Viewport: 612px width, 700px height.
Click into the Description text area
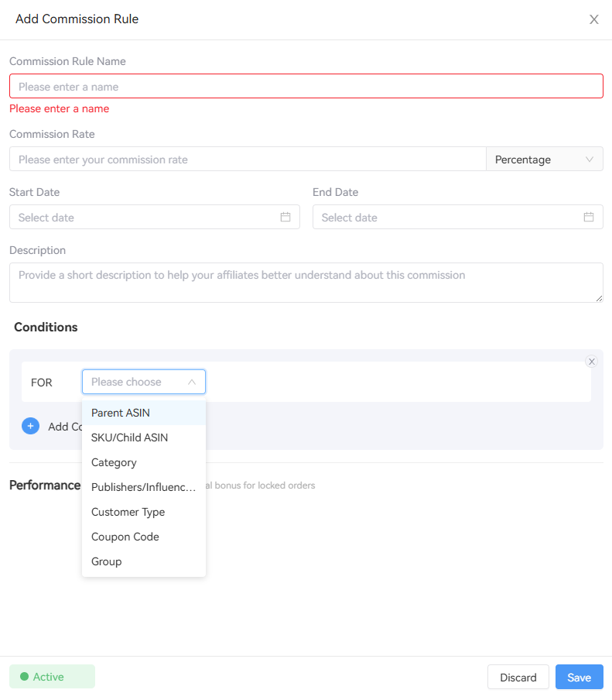306,283
